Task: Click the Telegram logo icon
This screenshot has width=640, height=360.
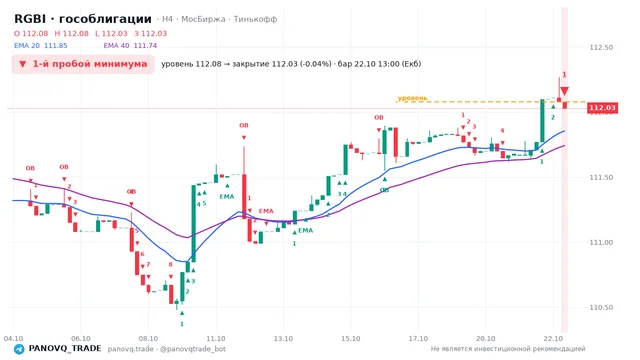Action: [x=19, y=349]
